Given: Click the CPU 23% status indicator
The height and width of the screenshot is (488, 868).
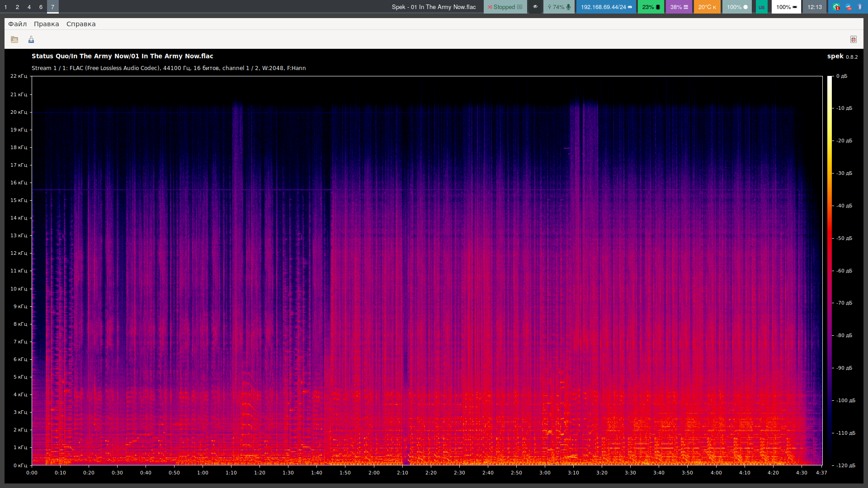Looking at the screenshot, I should click(x=651, y=7).
